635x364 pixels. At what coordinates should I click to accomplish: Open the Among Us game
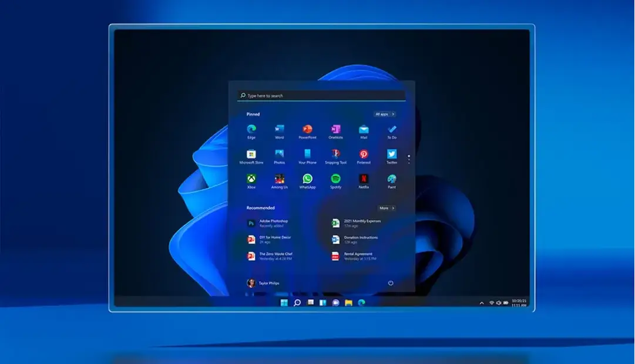[280, 179]
